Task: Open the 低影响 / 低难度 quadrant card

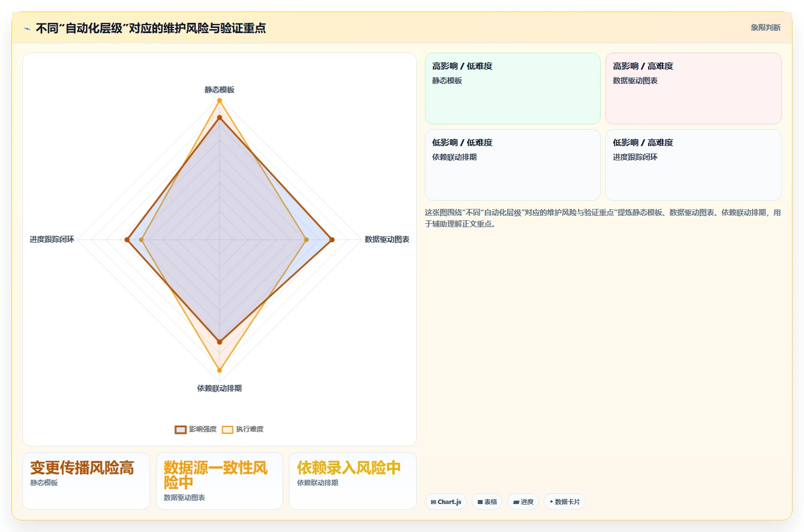Action: [x=513, y=165]
